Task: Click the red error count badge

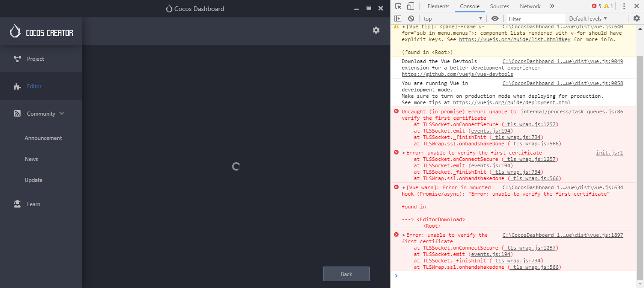Action: tap(596, 6)
